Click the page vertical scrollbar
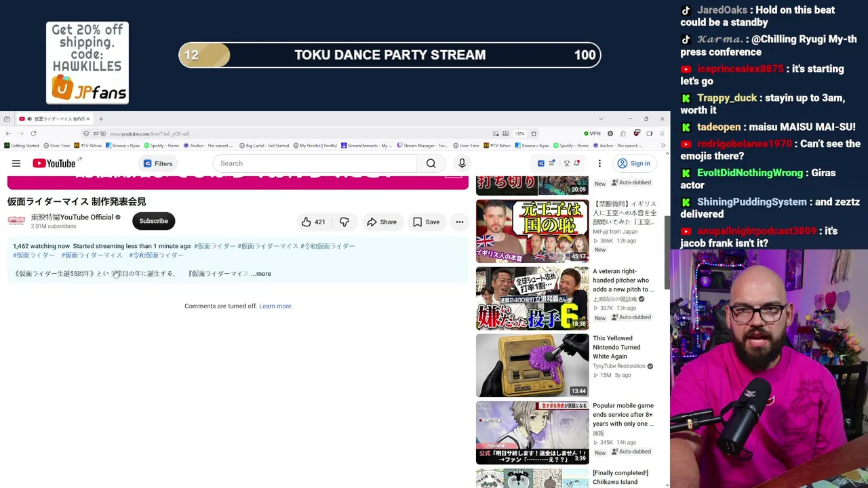 click(667, 252)
